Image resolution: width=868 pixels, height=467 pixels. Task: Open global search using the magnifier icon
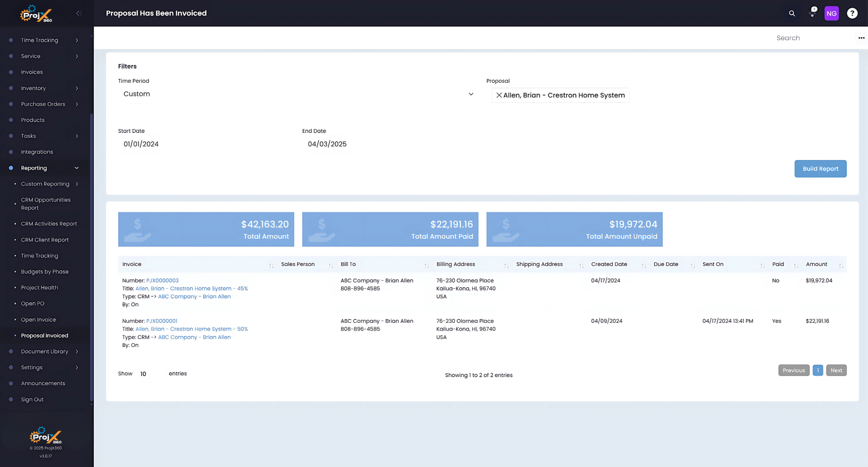[792, 13]
